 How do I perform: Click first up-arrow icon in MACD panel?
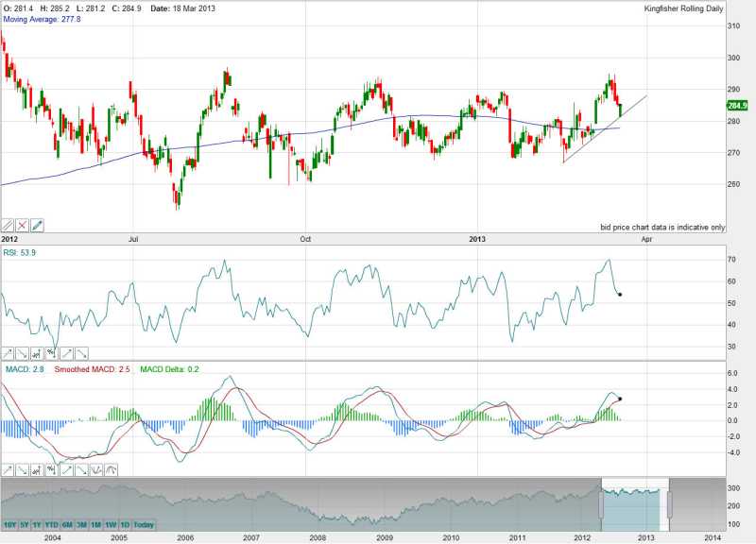pos(8,469)
